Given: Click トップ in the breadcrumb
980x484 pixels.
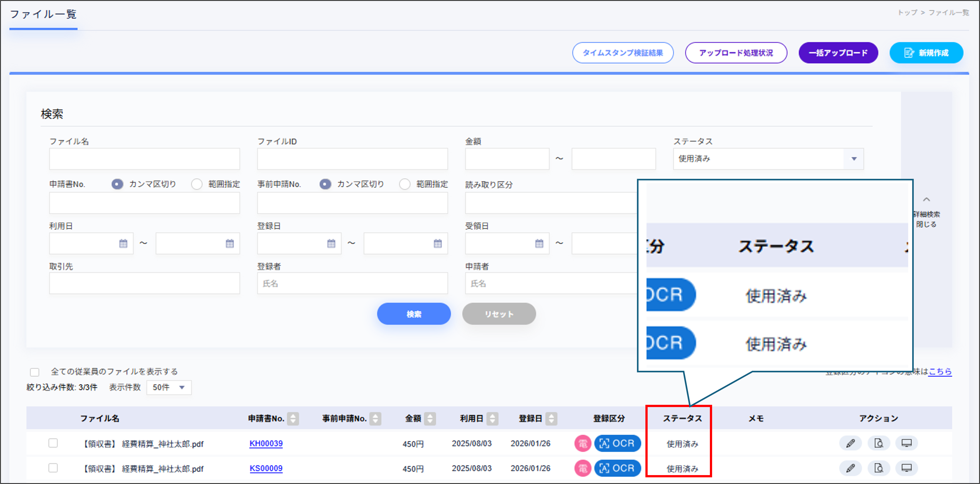Looking at the screenshot, I should click(908, 12).
